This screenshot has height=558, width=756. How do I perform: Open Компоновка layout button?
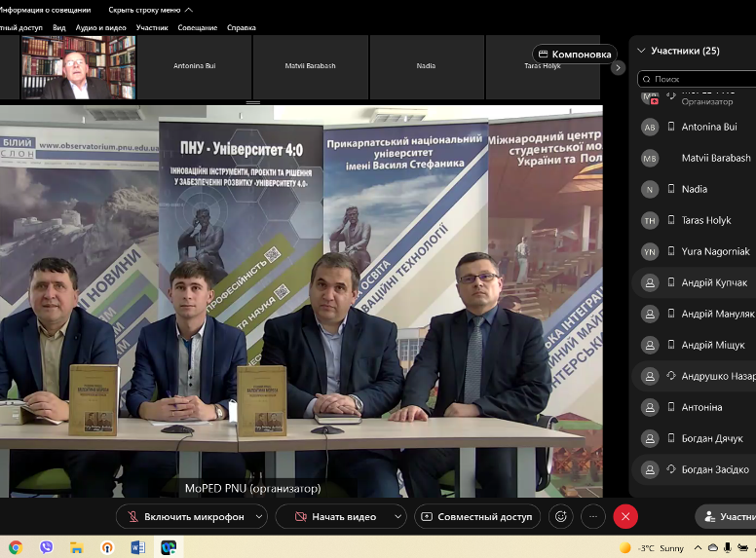point(575,55)
